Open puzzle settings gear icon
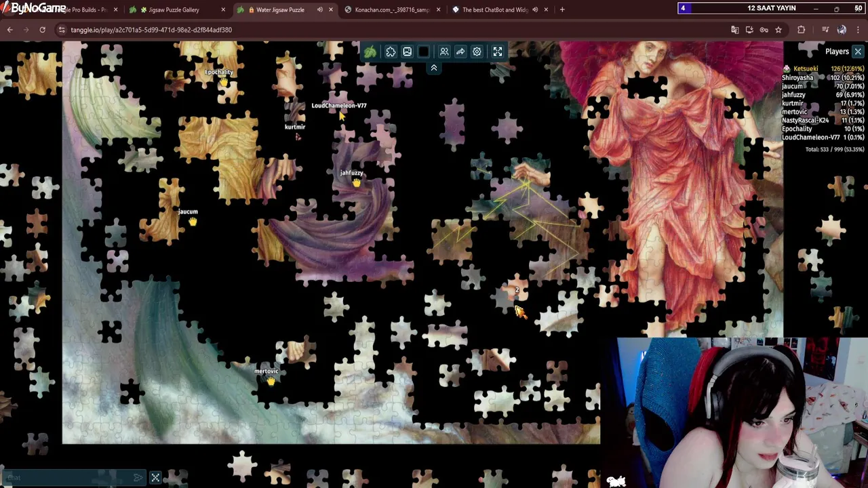Image resolution: width=868 pixels, height=488 pixels. [477, 52]
